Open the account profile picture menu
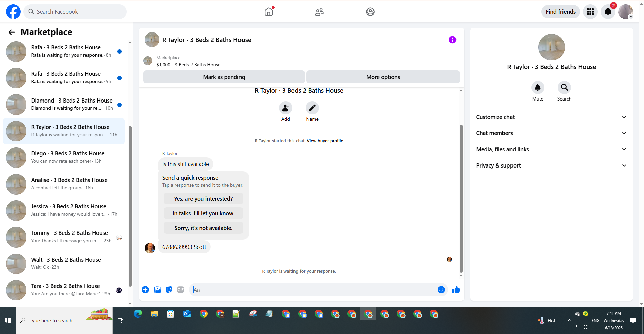 point(626,12)
